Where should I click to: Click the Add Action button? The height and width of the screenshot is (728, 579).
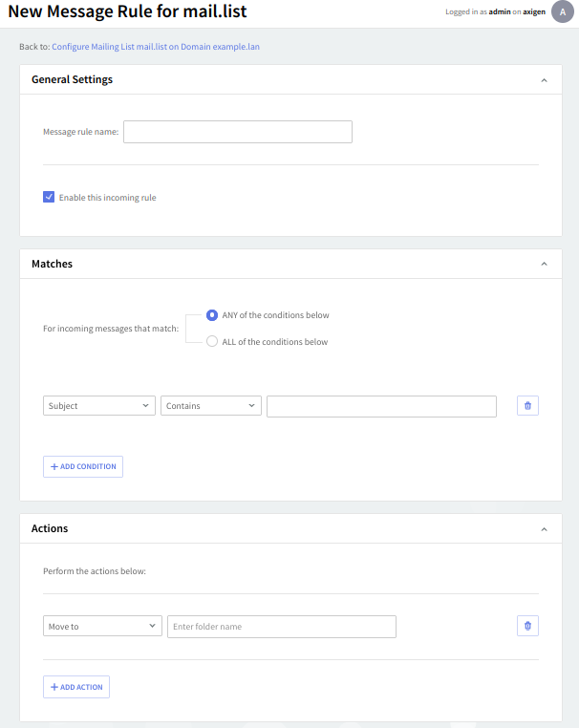[76, 687]
